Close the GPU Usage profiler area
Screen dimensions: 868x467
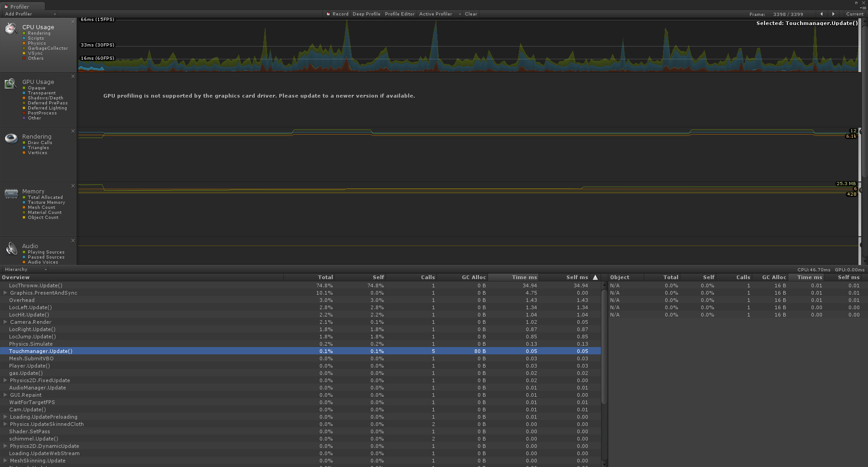(73, 76)
